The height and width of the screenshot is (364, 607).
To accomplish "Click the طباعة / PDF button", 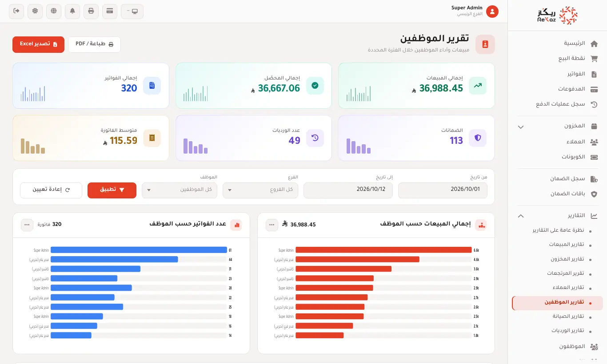I will [x=94, y=44].
